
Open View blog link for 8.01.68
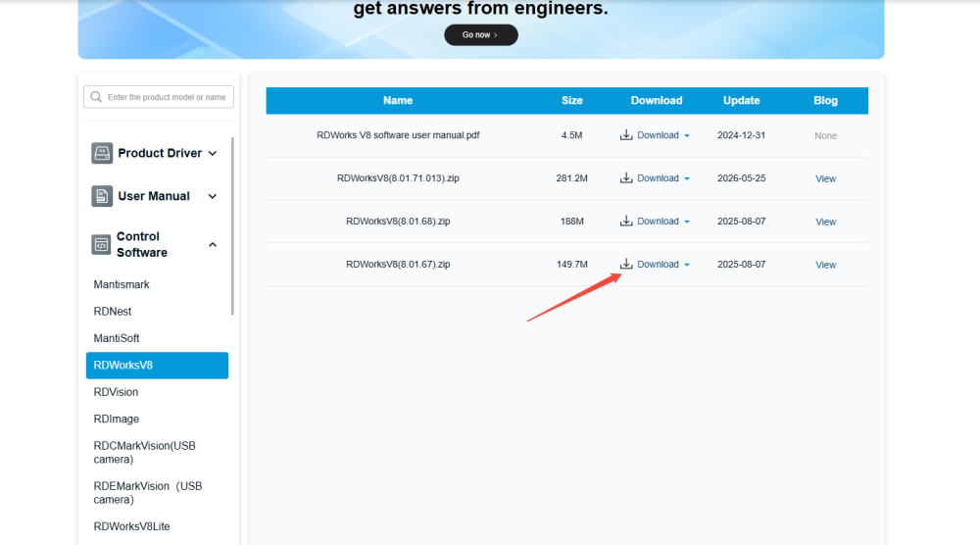click(x=825, y=222)
